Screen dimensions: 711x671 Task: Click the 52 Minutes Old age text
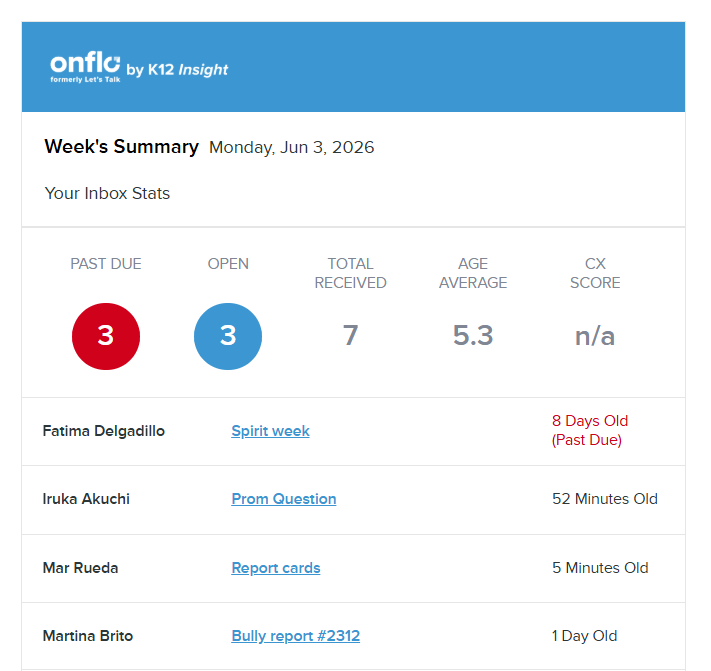pyautogui.click(x=604, y=499)
